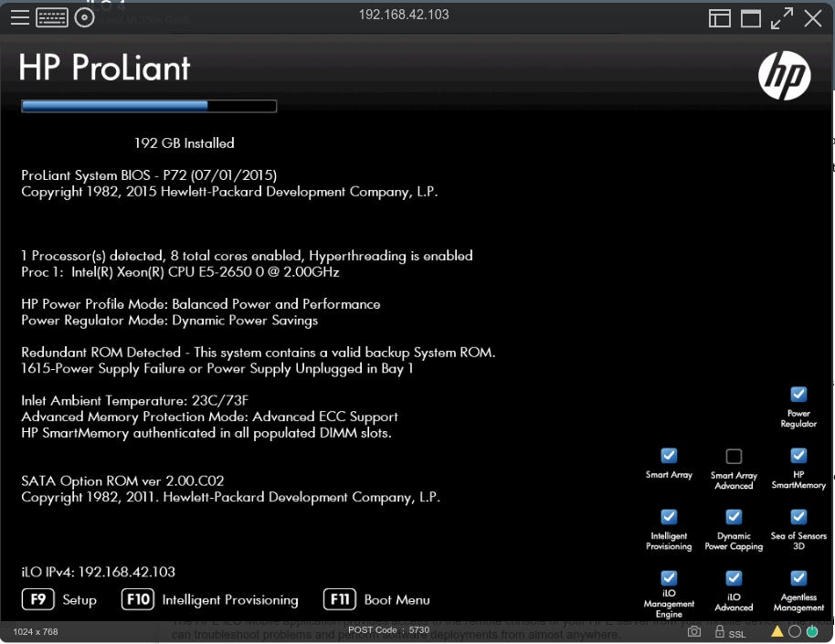Click the 192 GB Installed text
This screenshot has height=644, width=835.
tap(185, 143)
